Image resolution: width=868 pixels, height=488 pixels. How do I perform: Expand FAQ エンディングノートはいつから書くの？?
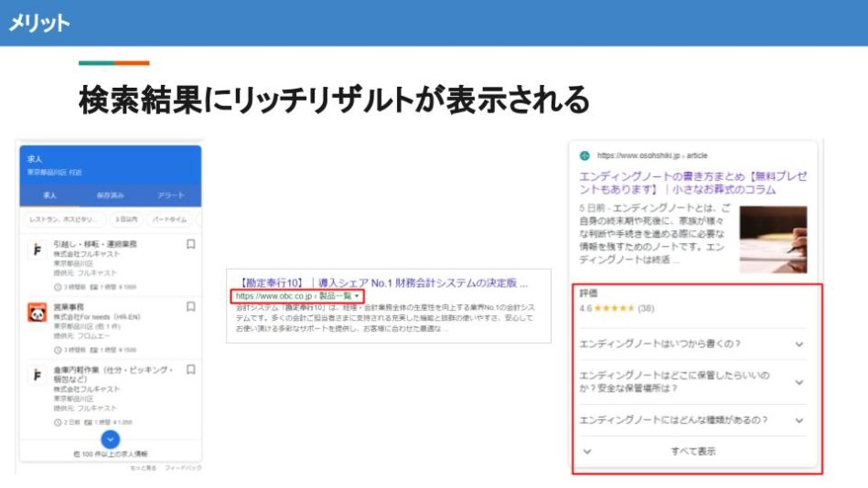click(798, 345)
